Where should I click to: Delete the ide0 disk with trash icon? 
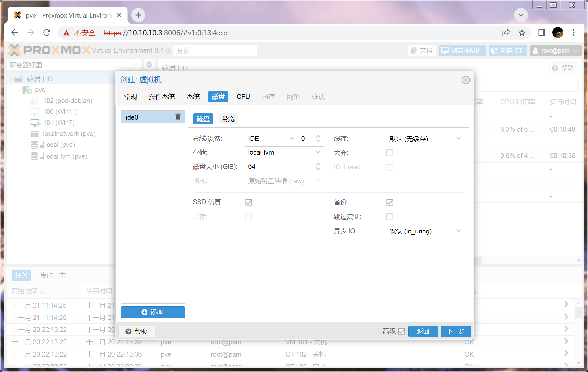coord(178,117)
